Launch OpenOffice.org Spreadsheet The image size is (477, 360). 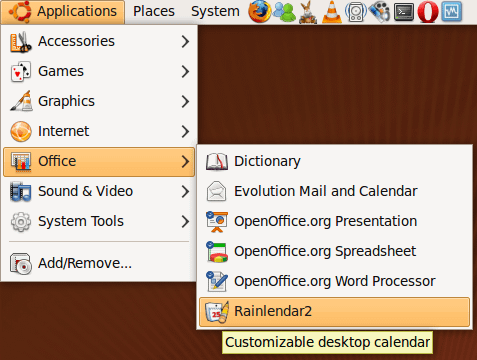tap(334, 251)
